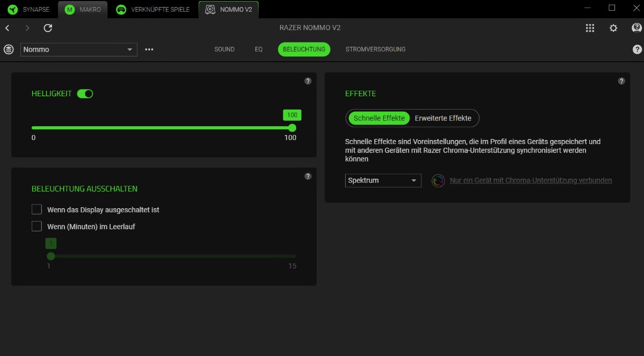Image resolution: width=644 pixels, height=356 pixels.
Task: Check 'Wenn (Minuten) im Leerlauf' option
Action: tap(36, 226)
